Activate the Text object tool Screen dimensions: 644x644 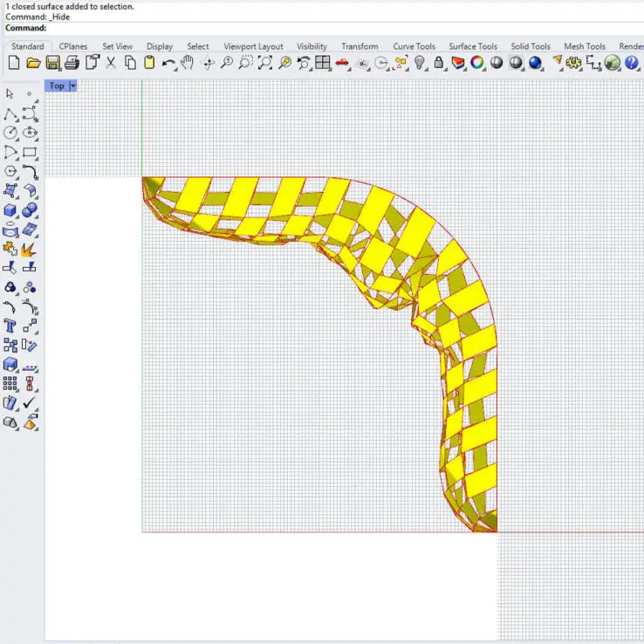(10, 325)
